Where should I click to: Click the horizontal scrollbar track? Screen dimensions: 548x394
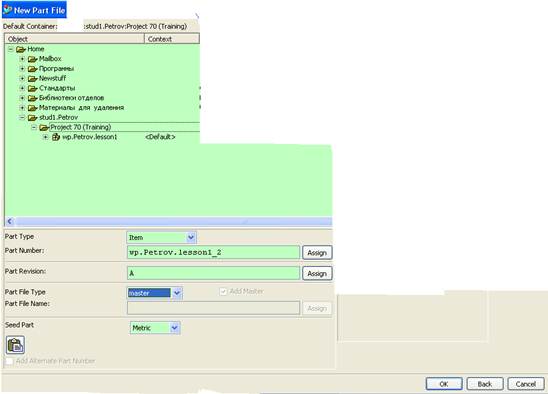(x=173, y=221)
